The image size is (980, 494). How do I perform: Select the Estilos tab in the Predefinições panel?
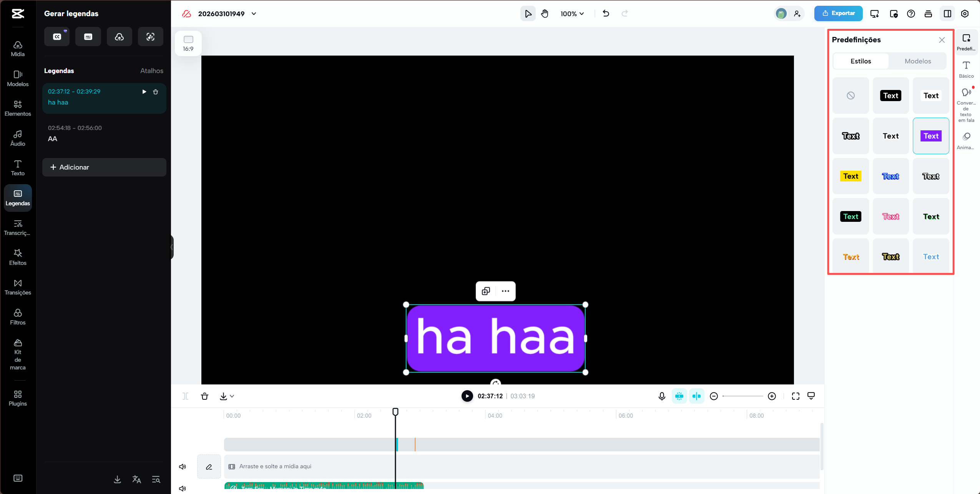click(860, 61)
